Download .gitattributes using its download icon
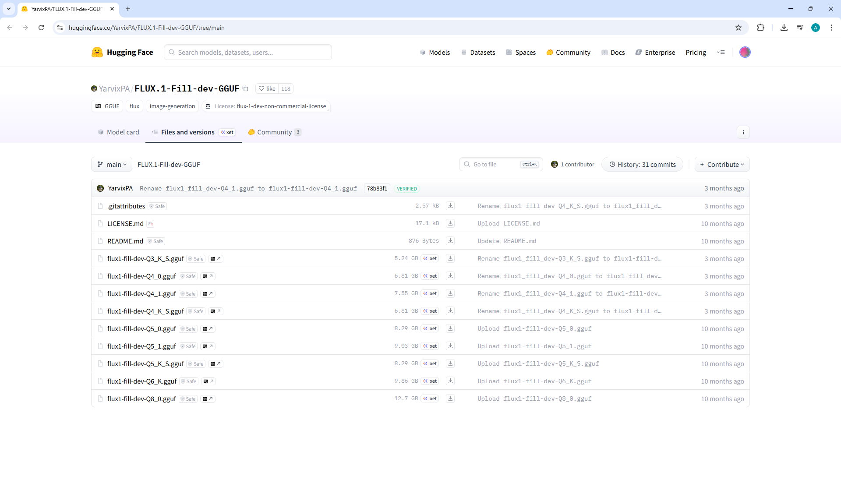The width and height of the screenshot is (841, 504). pos(450,206)
